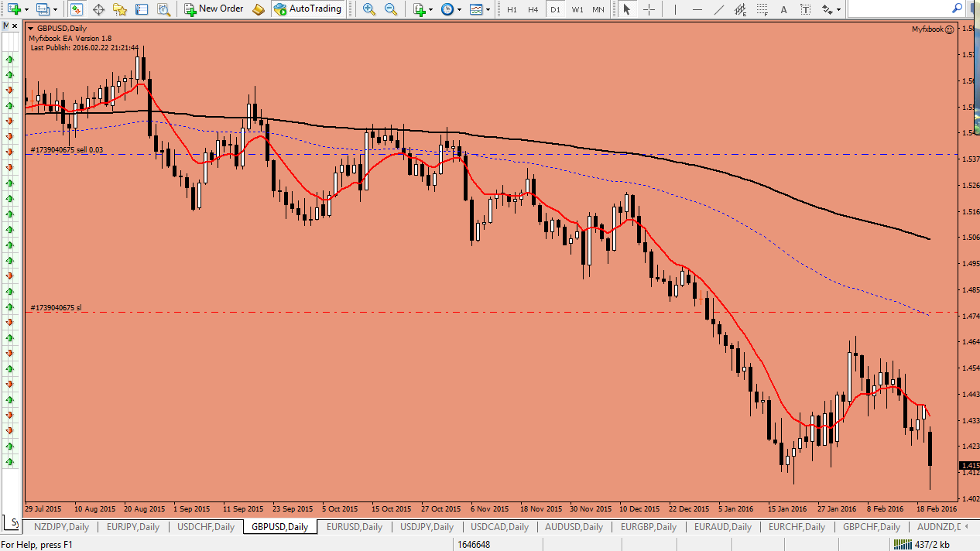The height and width of the screenshot is (551, 980).
Task: Select the trendline drawing tool
Action: pyautogui.click(x=719, y=9)
